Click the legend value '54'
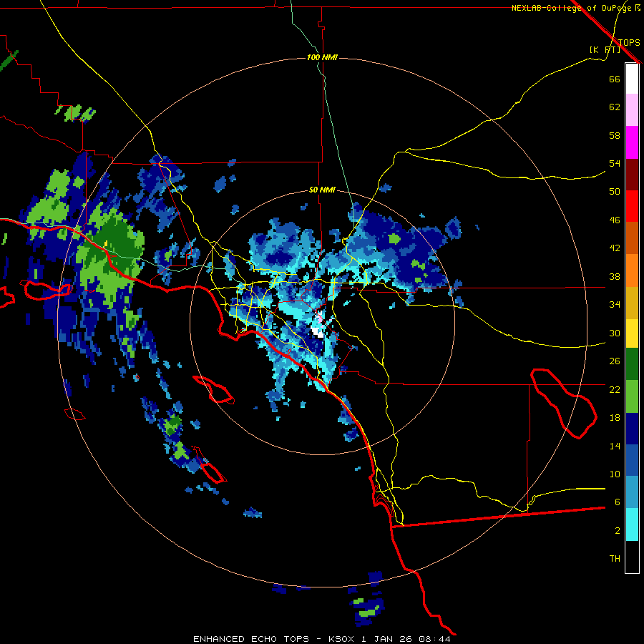This screenshot has width=644, height=644. coord(615,163)
